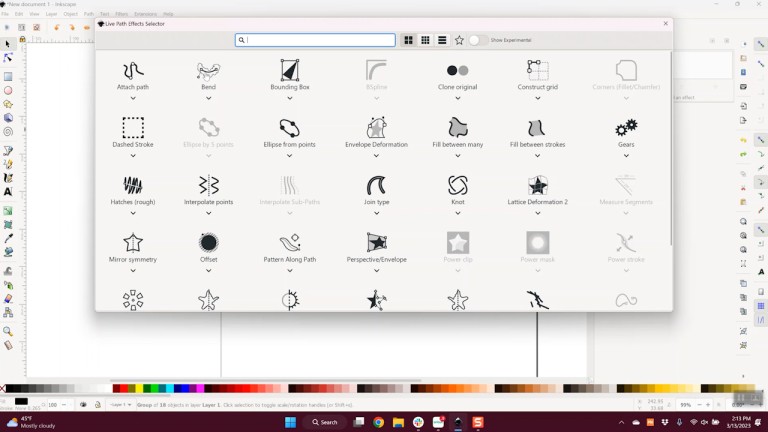Switch to list view layout
The height and width of the screenshot is (432, 768).
click(x=441, y=40)
